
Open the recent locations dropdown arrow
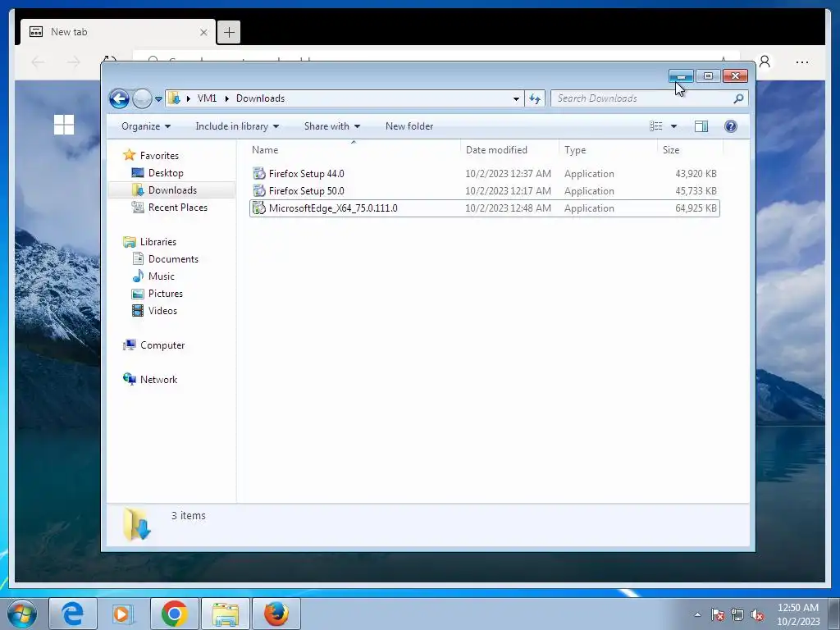[158, 99]
